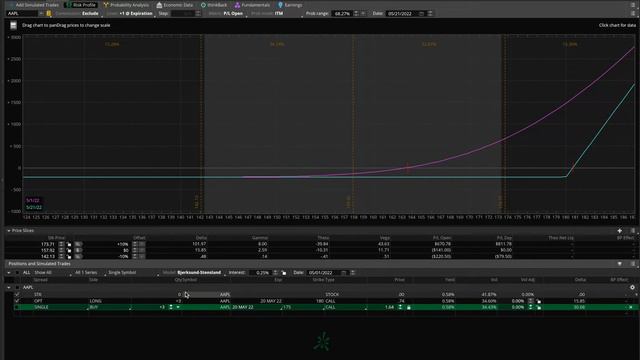Adjust the 05/01/2022 date stepper
This screenshot has height=360, width=640.
click(x=353, y=273)
